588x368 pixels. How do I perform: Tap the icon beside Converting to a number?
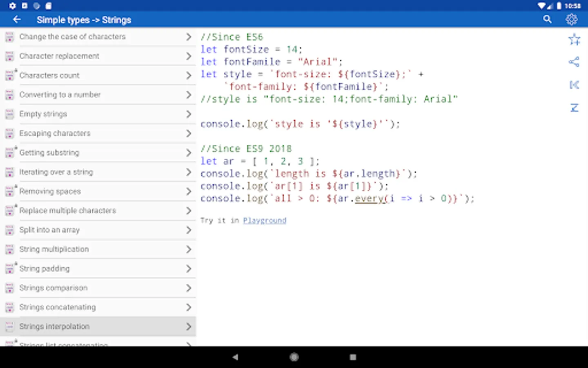[x=9, y=95]
